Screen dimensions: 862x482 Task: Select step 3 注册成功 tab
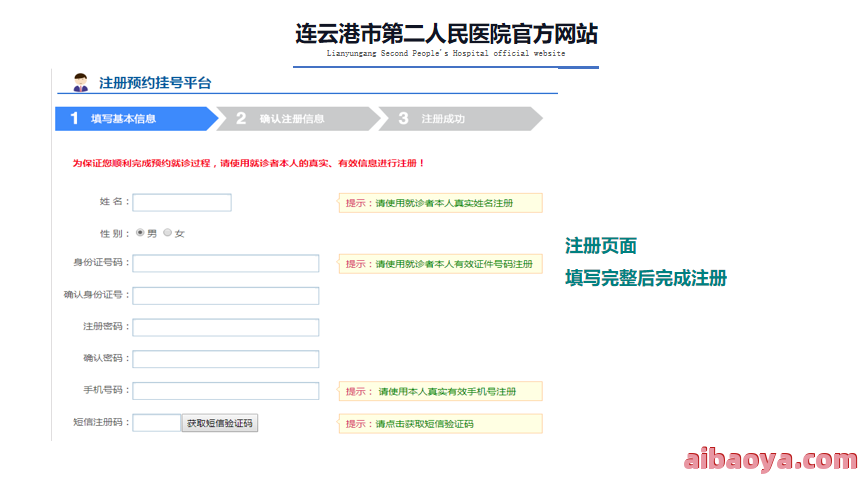(x=461, y=119)
